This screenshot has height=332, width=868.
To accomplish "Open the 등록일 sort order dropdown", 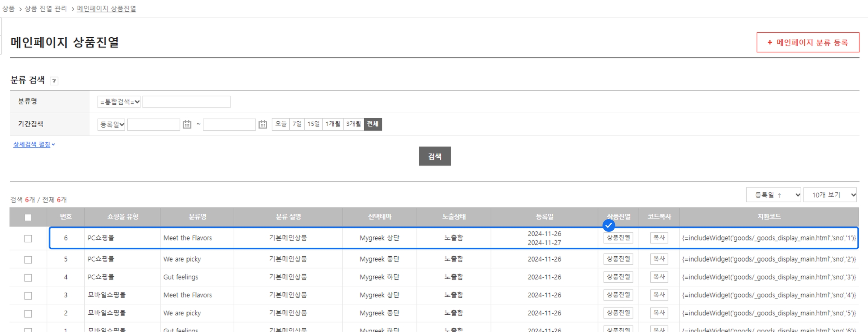I will 773,195.
